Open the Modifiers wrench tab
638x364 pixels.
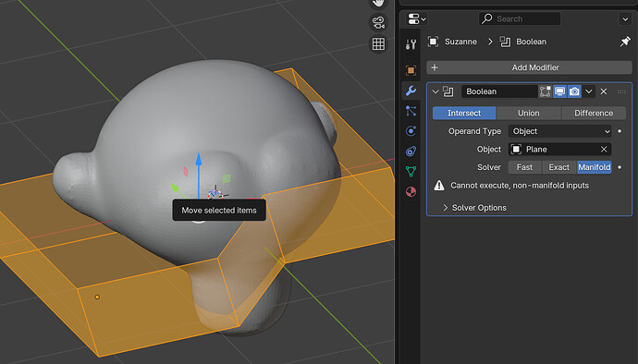[x=411, y=91]
